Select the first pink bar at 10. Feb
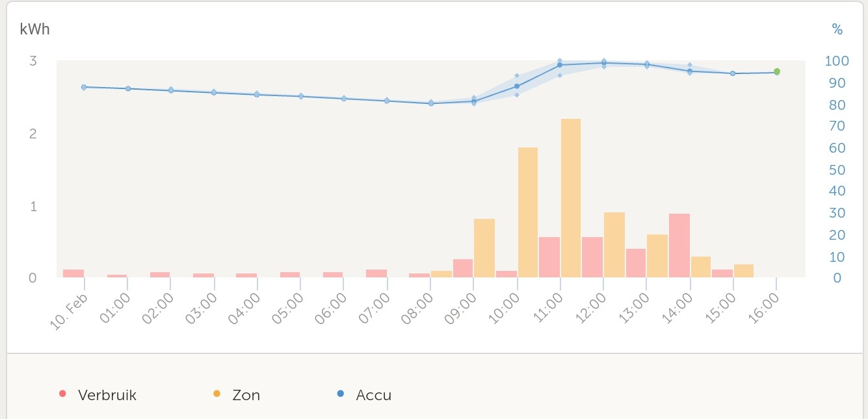Image resolution: width=868 pixels, height=419 pixels. [x=73, y=273]
